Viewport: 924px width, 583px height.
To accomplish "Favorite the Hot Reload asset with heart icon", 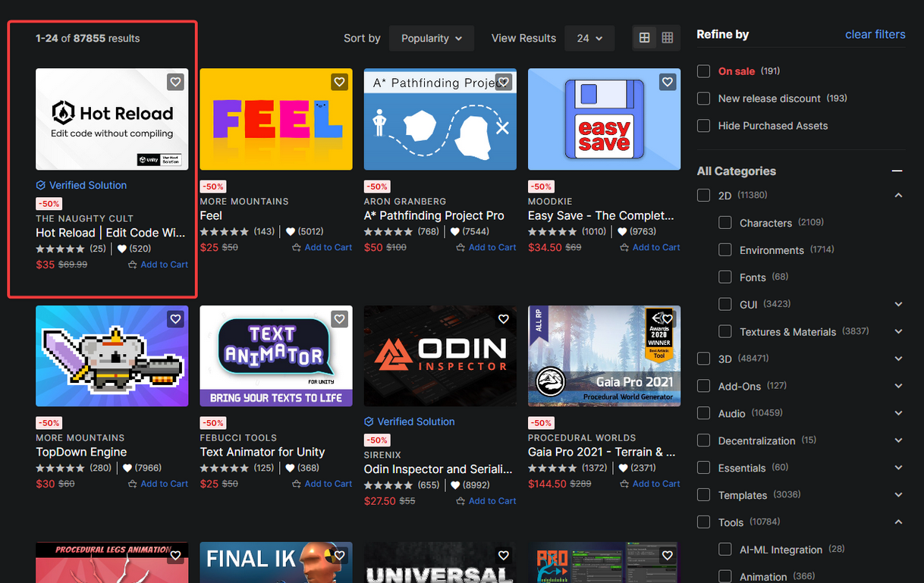I will pos(175,82).
